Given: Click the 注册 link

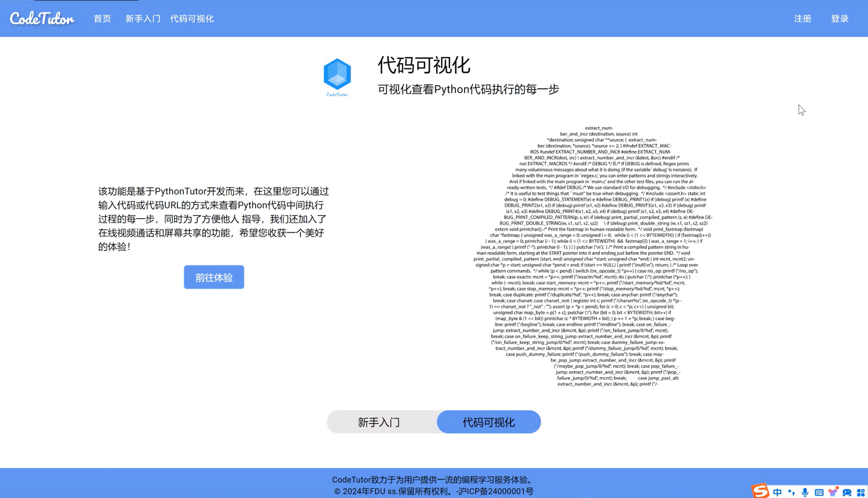Looking at the screenshot, I should pos(803,18).
